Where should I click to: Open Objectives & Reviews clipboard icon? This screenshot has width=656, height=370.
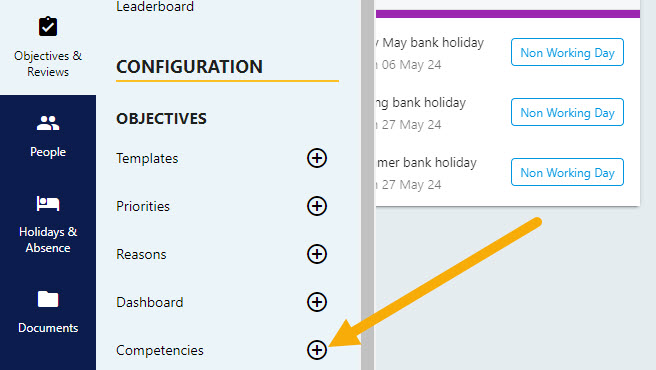click(48, 27)
